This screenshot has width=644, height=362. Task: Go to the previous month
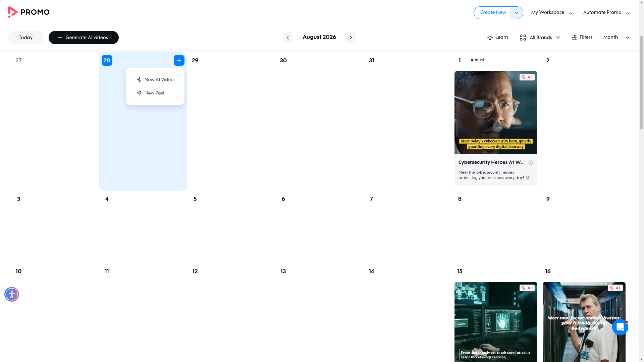coord(287,38)
